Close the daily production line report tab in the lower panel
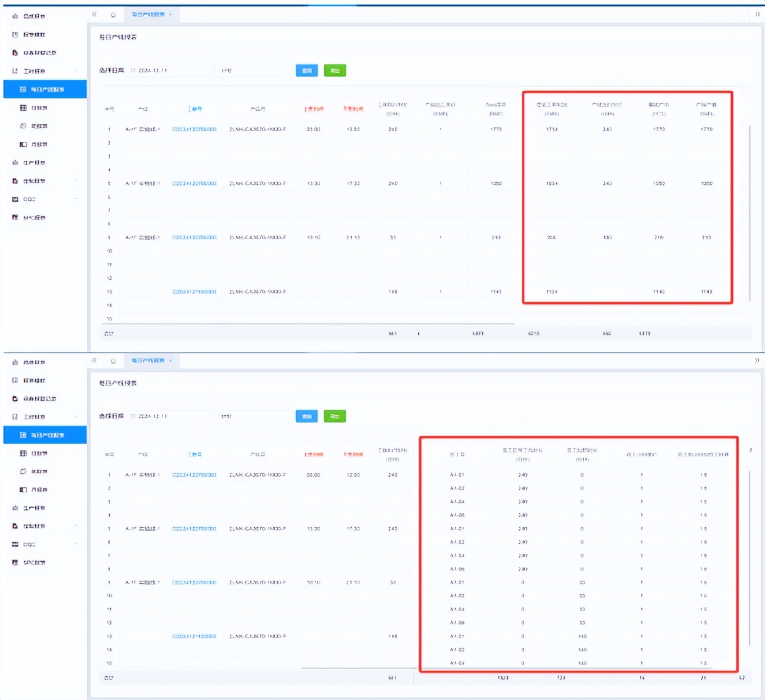This screenshot has width=765, height=700. 170,361
